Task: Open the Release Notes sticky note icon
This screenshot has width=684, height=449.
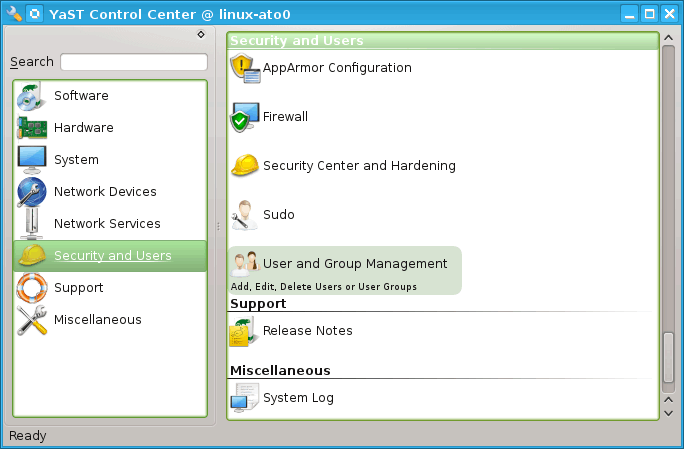Action: point(244,332)
